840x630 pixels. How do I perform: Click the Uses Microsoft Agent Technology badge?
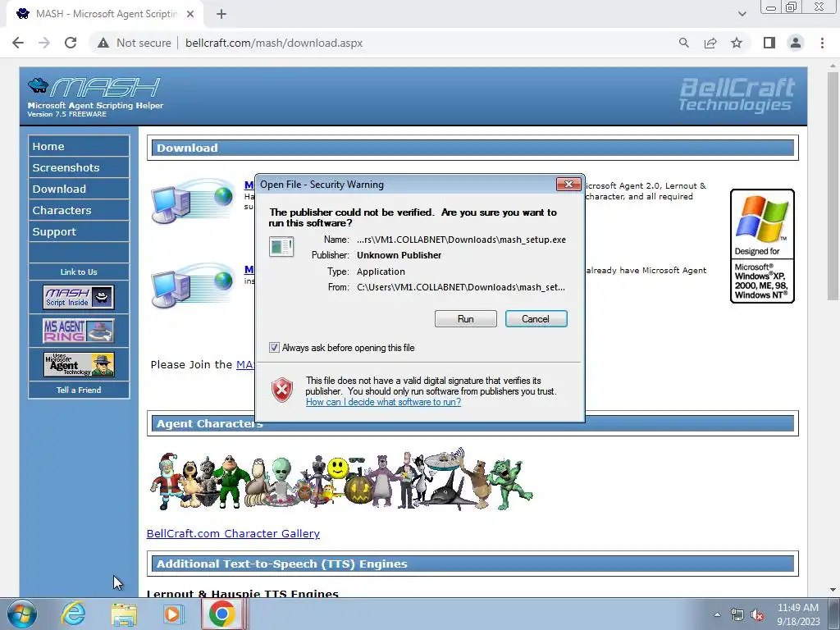pyautogui.click(x=79, y=364)
